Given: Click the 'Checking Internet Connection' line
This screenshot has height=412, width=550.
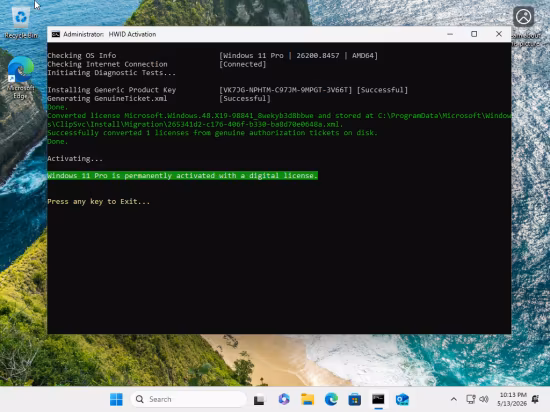Looking at the screenshot, I should pos(107,64).
